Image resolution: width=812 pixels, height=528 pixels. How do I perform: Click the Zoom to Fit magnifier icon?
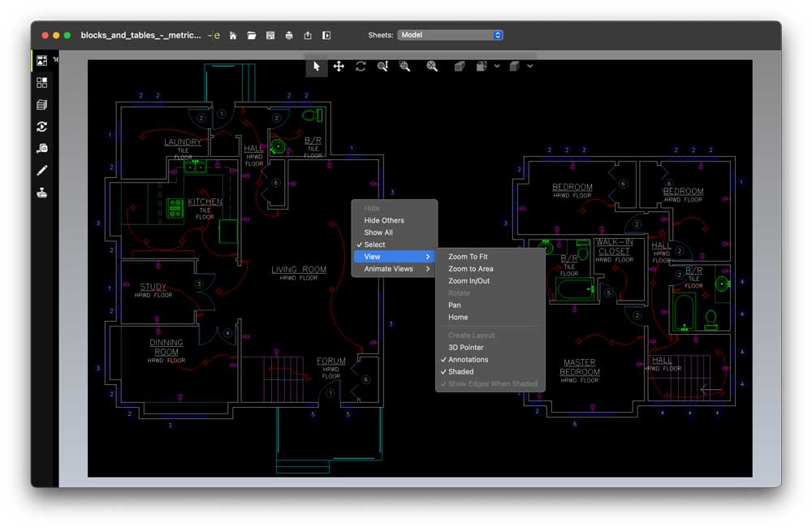pos(432,67)
